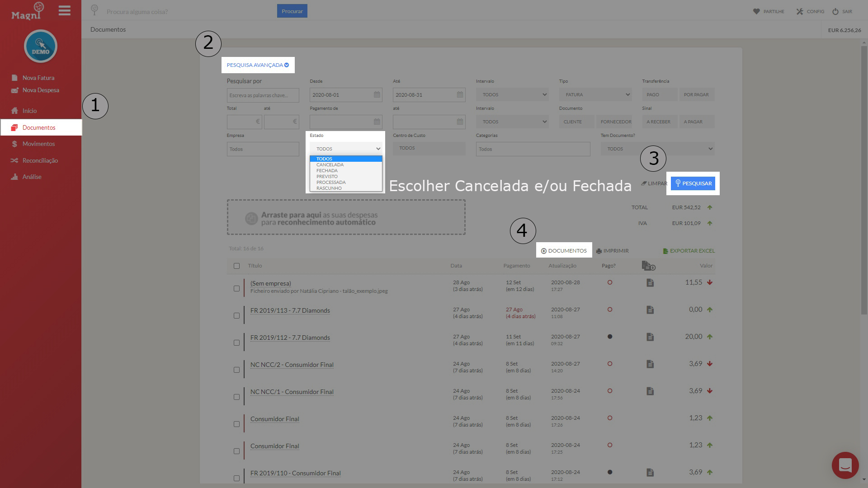This screenshot has width=868, height=488.
Task: Open the Tem Documento? dropdown
Action: (x=658, y=149)
